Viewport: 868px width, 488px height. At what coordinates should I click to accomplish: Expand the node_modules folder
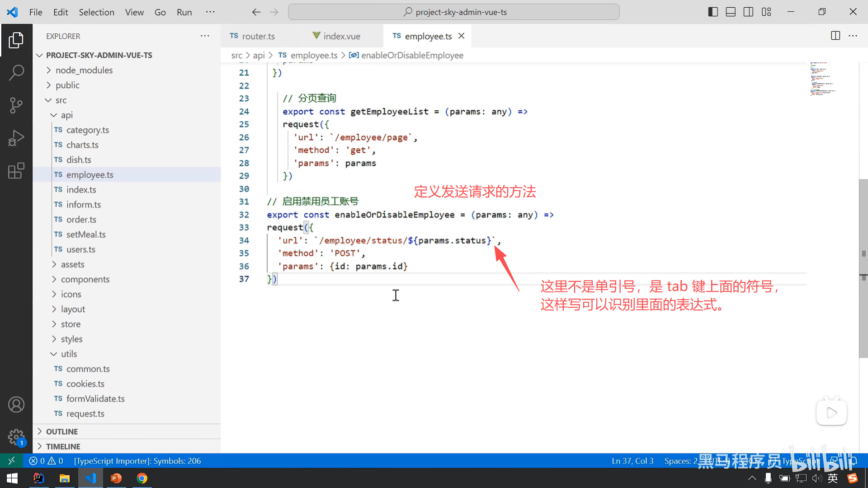84,70
